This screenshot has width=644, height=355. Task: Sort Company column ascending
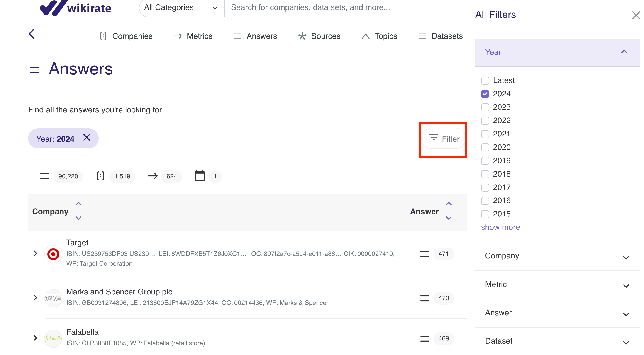tap(78, 204)
